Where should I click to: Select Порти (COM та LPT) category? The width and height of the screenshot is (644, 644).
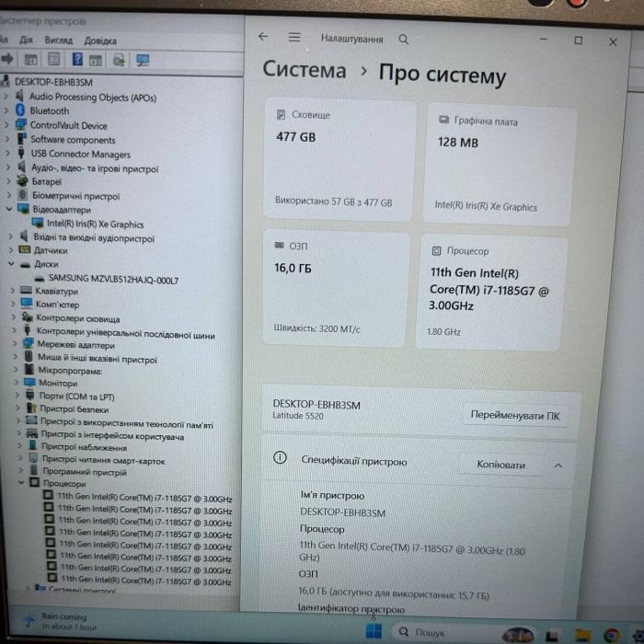coord(76,397)
